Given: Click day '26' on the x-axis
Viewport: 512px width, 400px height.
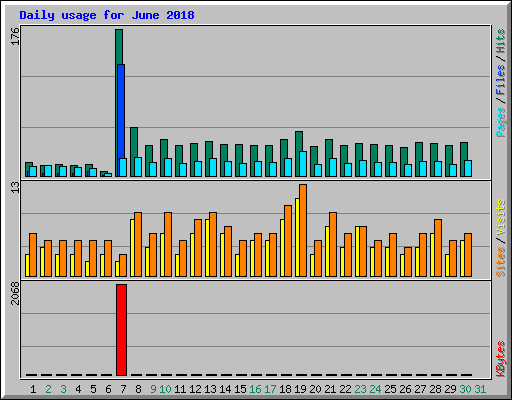Looking at the screenshot, I should pos(405,389).
